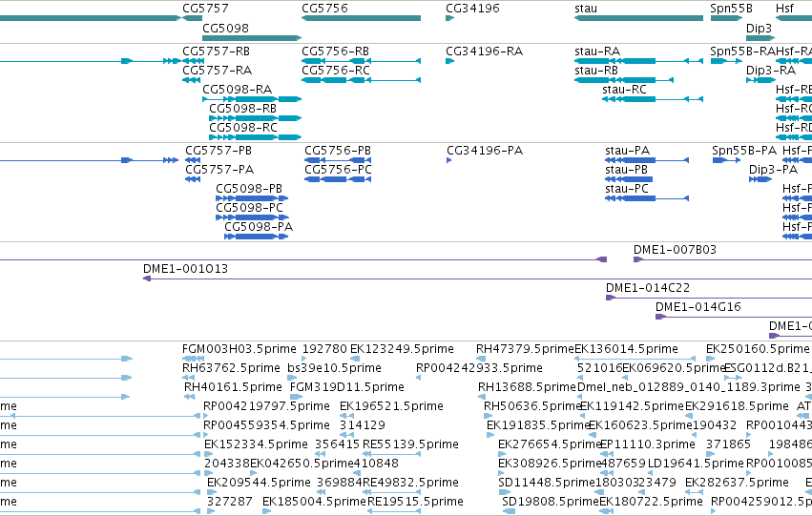
Task: Select protein Dip3-PA
Action: coord(773,170)
